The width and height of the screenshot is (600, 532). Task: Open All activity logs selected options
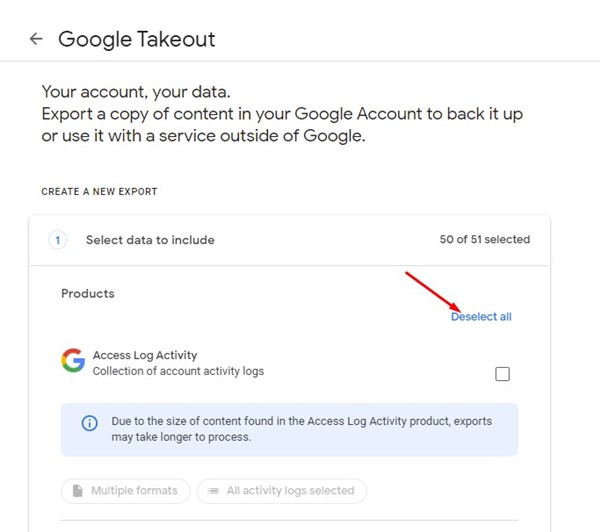pos(282,491)
